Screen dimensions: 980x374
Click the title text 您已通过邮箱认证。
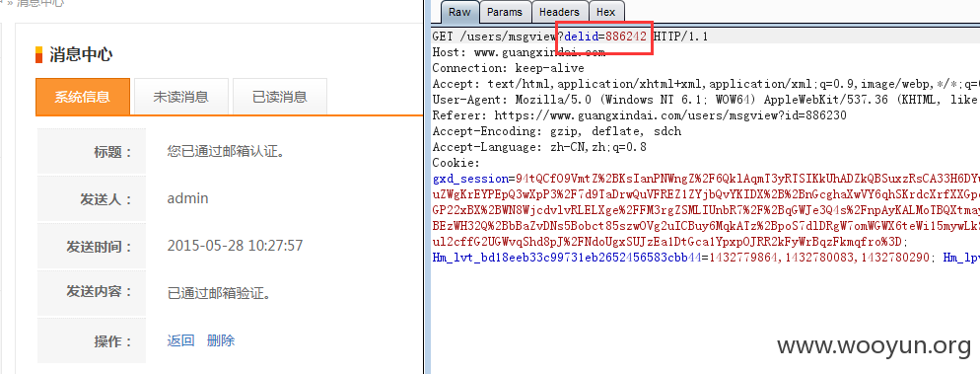coord(226,151)
